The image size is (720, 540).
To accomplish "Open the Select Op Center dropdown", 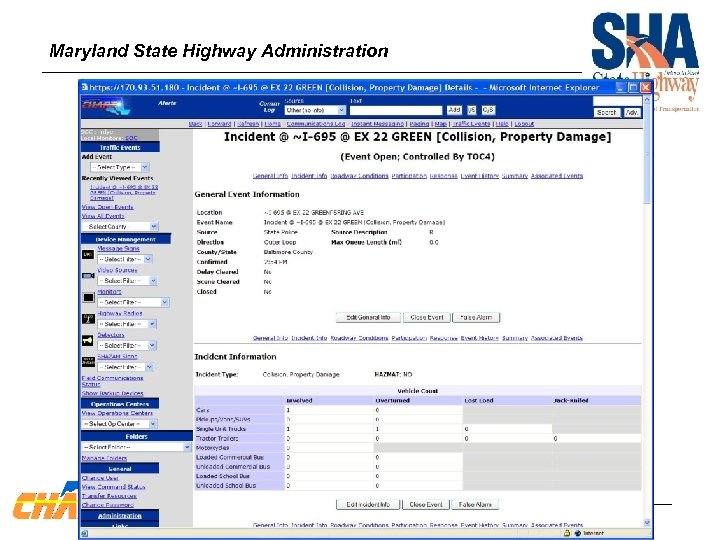I will pyautogui.click(x=119, y=424).
